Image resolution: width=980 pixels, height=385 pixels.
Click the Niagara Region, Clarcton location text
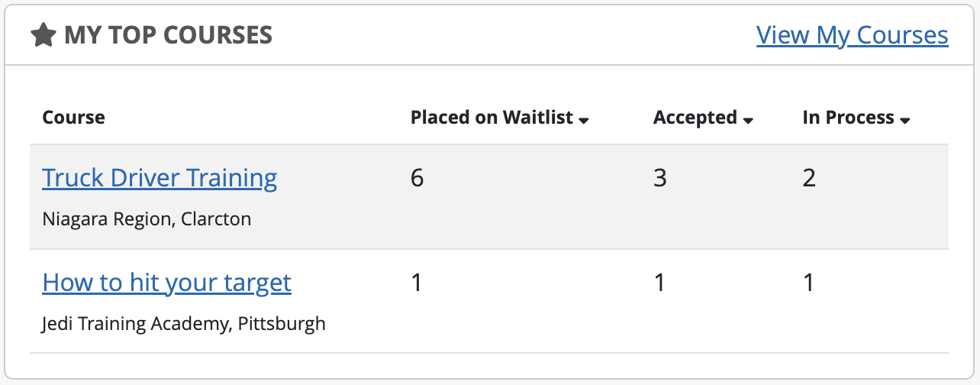tap(147, 219)
